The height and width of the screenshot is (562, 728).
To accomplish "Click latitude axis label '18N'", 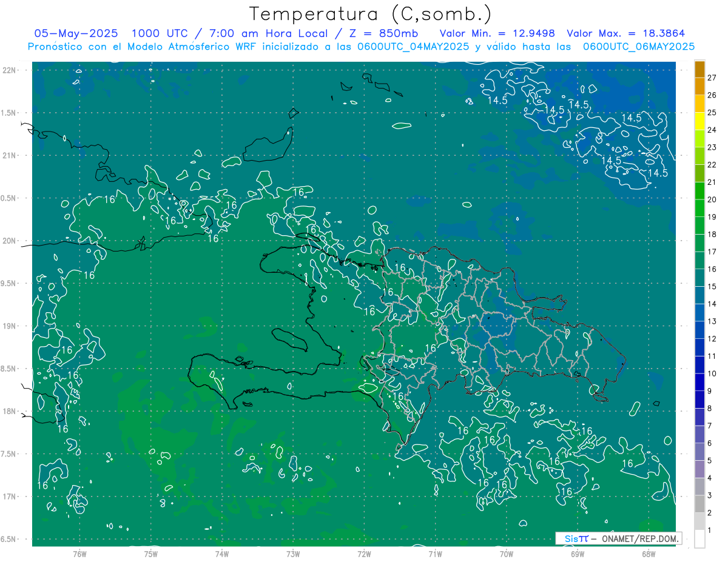I will click(x=10, y=411).
